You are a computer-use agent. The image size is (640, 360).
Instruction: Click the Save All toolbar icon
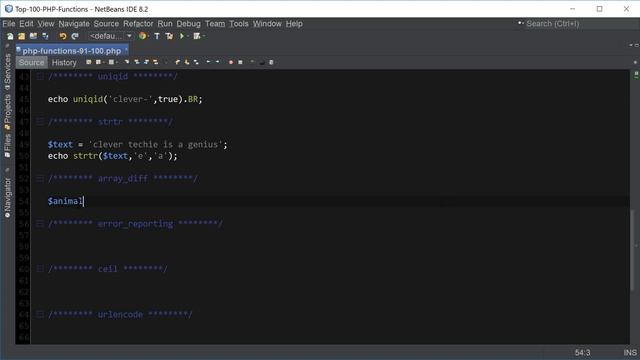pyautogui.click(x=45, y=36)
